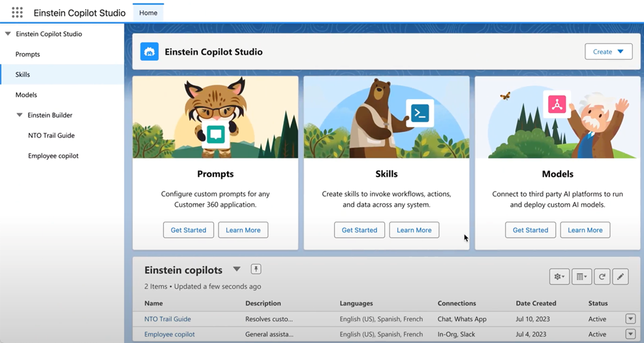Image resolution: width=644 pixels, height=343 pixels.
Task: Click Learn More on Models card
Action: tap(585, 230)
